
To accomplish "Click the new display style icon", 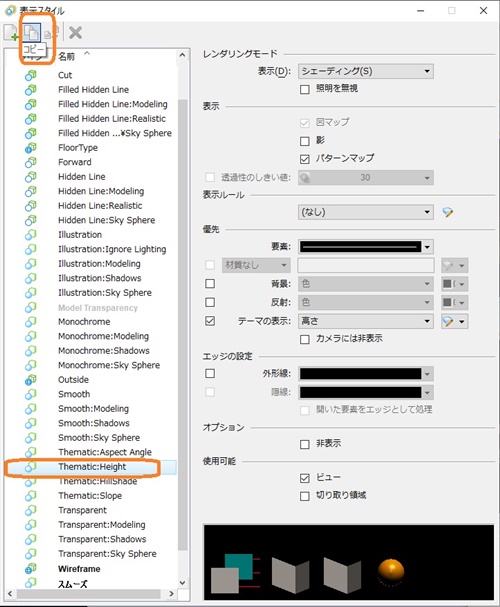I will point(11,33).
